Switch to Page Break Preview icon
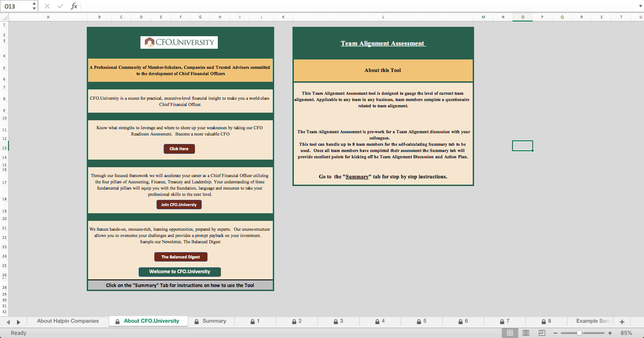Screen dimensions: 644x338 coord(542,333)
